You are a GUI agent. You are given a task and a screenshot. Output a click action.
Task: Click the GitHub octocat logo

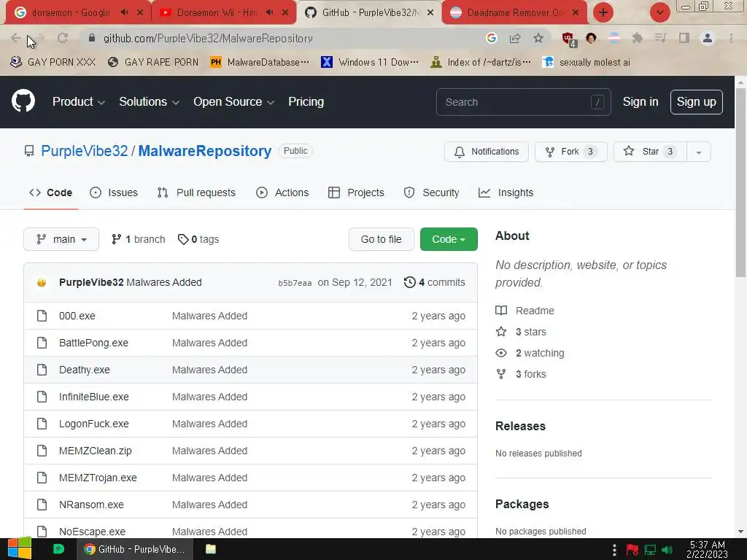[x=23, y=101]
